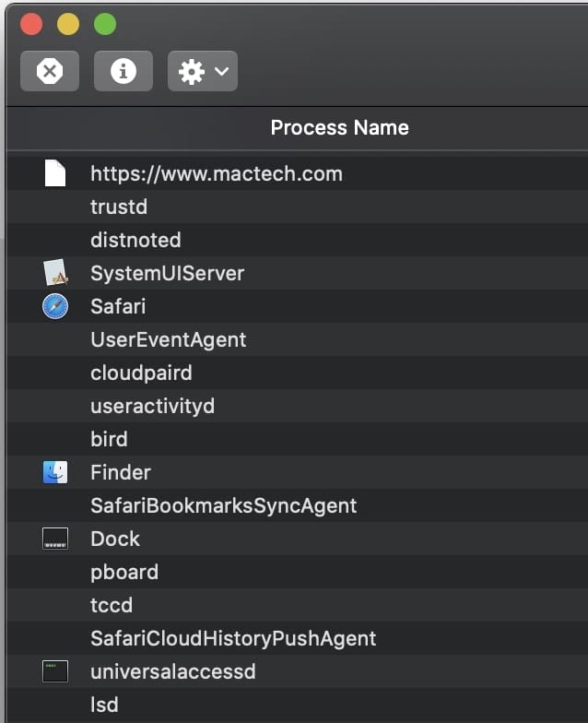Select the distnoted process row

click(135, 240)
